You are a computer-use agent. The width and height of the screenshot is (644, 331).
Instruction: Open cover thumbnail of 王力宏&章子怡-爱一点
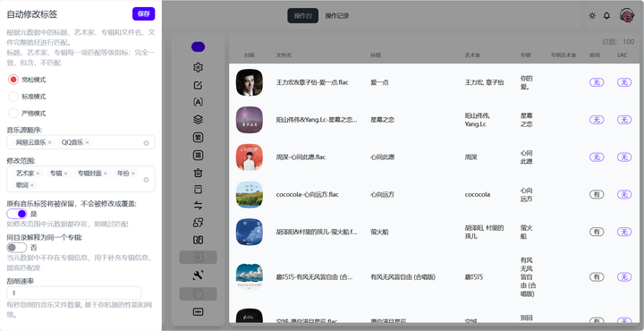[250, 82]
